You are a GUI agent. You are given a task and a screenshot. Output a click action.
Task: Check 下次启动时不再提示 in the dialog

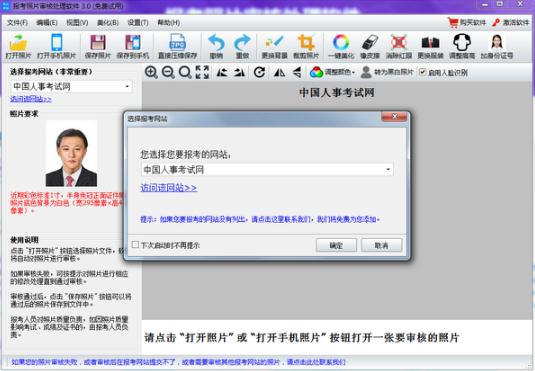(135, 245)
